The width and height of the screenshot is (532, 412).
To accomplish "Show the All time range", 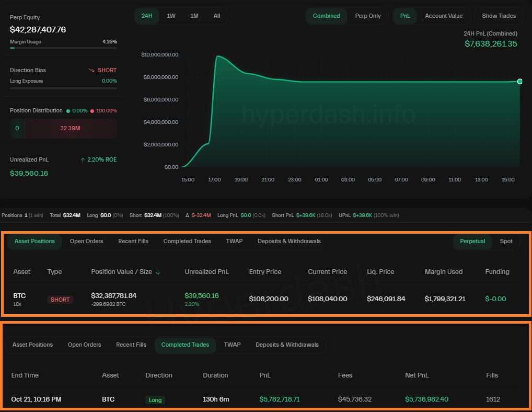I will 216,16.
